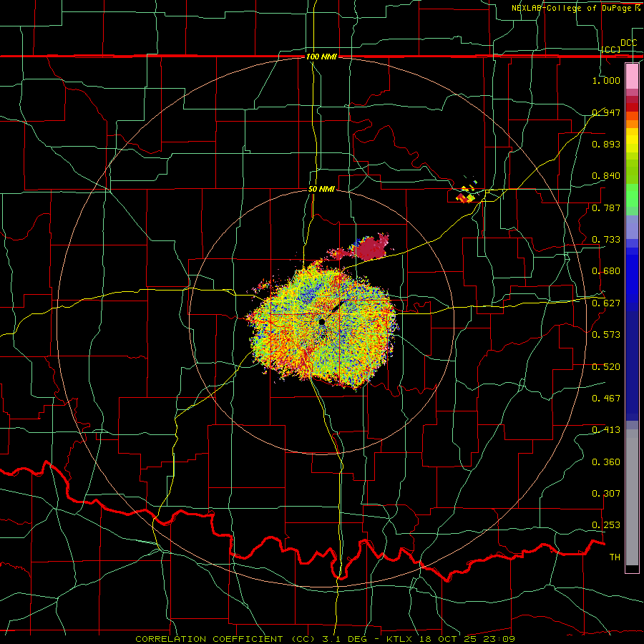This screenshot has height=644, width=644.
Task: Click the 0.840 legend value
Action: (x=606, y=176)
